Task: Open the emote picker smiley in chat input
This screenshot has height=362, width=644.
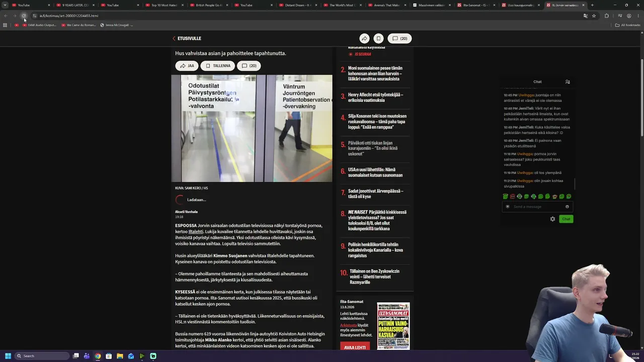Action: [x=567, y=207]
